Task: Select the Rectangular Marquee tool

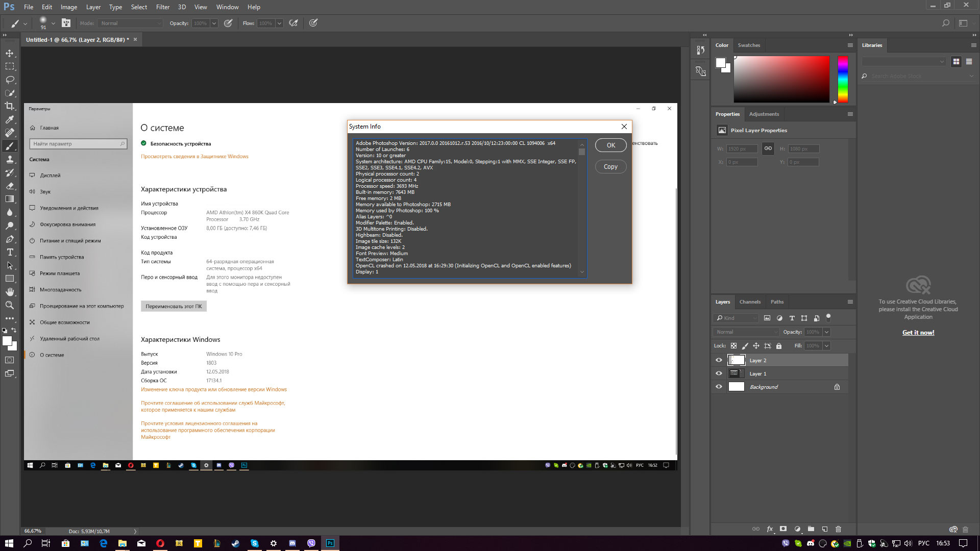Action: [10, 66]
